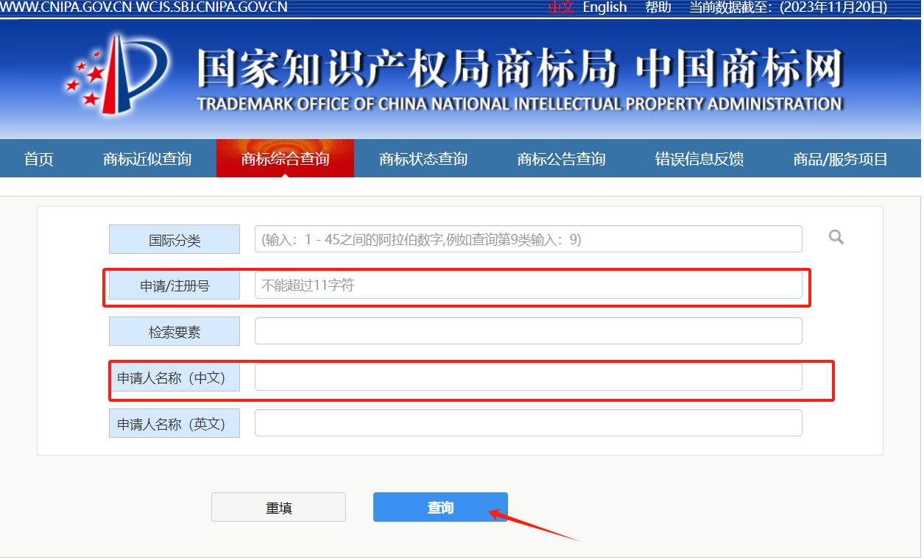Open the 商标近似查询 tab

[147, 159]
